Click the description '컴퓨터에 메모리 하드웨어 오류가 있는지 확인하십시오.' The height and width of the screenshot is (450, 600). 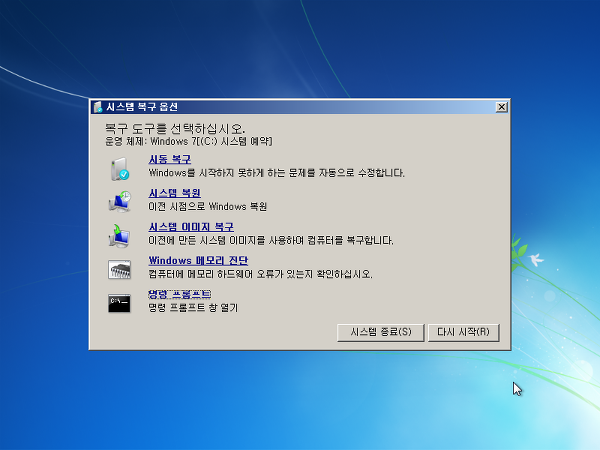[260, 274]
